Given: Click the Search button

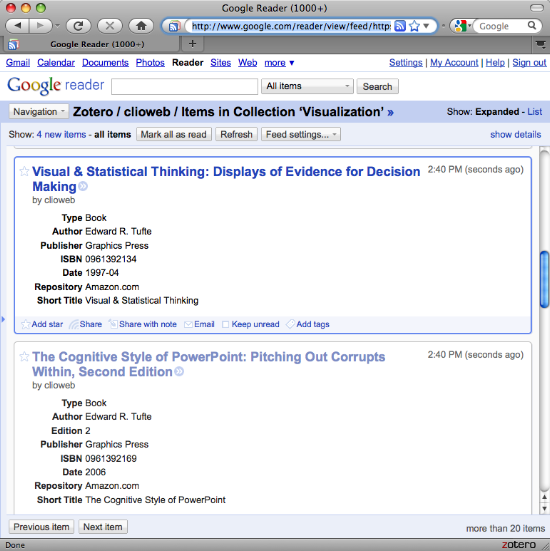Looking at the screenshot, I should (377, 86).
